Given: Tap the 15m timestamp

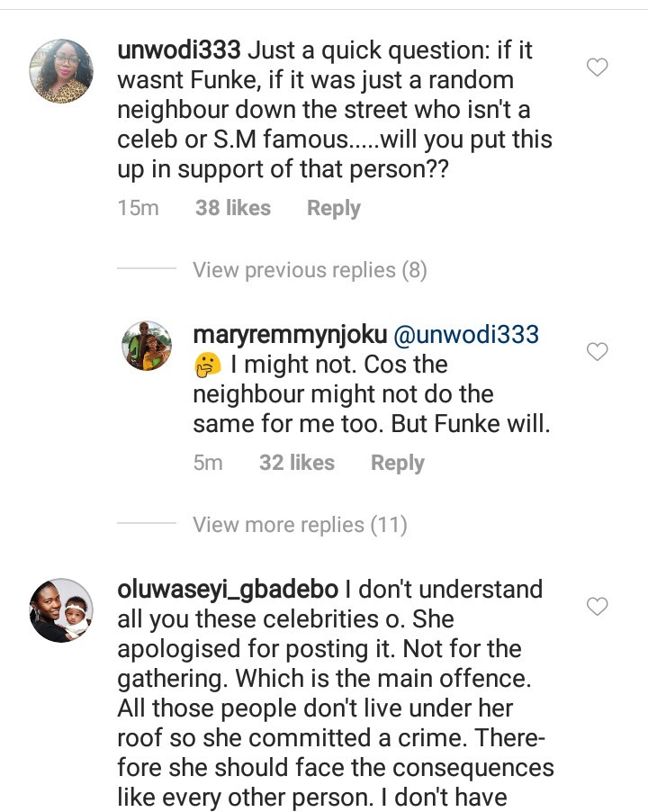Looking at the screenshot, I should [x=138, y=208].
